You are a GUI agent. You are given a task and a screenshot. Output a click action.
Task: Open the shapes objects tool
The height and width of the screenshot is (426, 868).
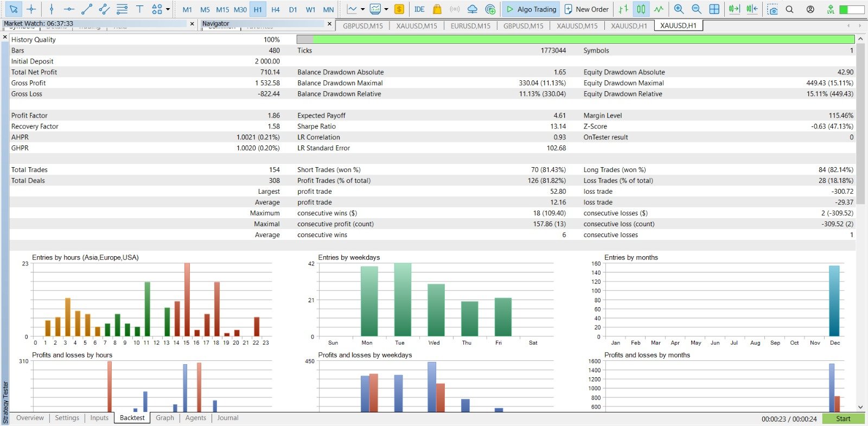pyautogui.click(x=157, y=9)
